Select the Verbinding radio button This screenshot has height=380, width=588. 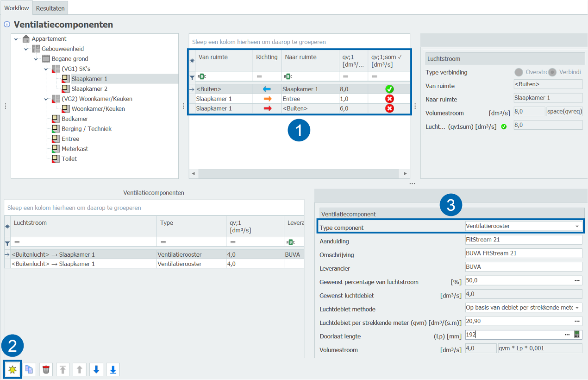click(552, 72)
